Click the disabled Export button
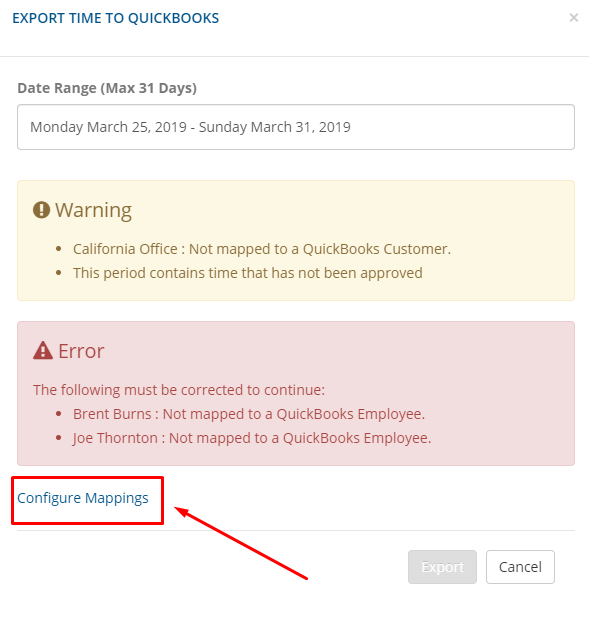Viewport: 589px width, 618px height. point(442,567)
